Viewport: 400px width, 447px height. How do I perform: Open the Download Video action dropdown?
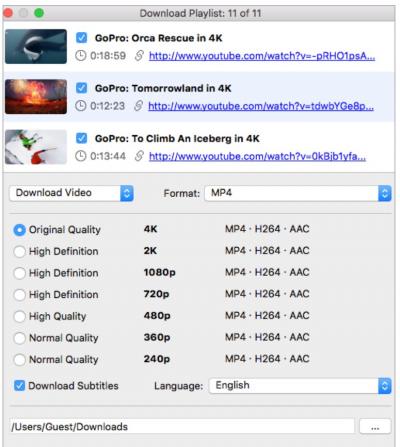(72, 193)
